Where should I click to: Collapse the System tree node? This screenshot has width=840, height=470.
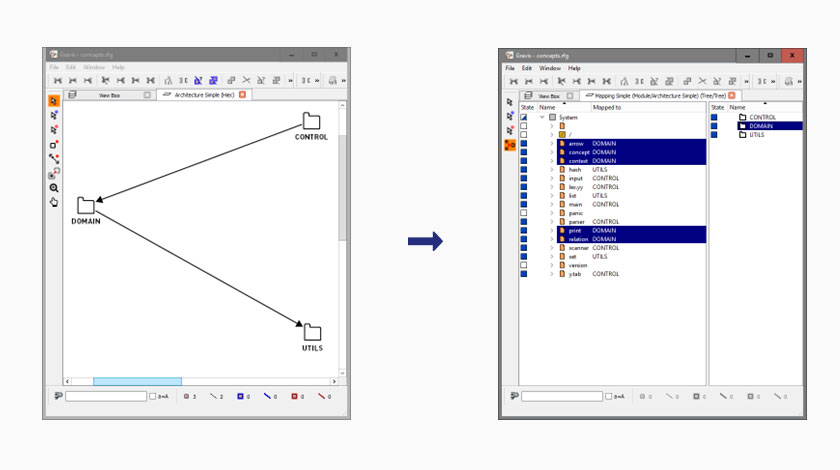[542, 117]
